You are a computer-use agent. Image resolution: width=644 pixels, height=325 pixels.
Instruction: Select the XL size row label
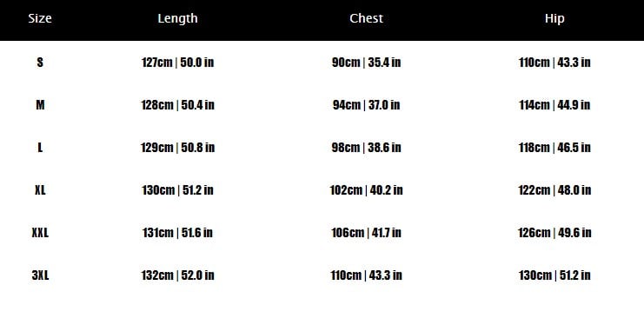[40, 190]
